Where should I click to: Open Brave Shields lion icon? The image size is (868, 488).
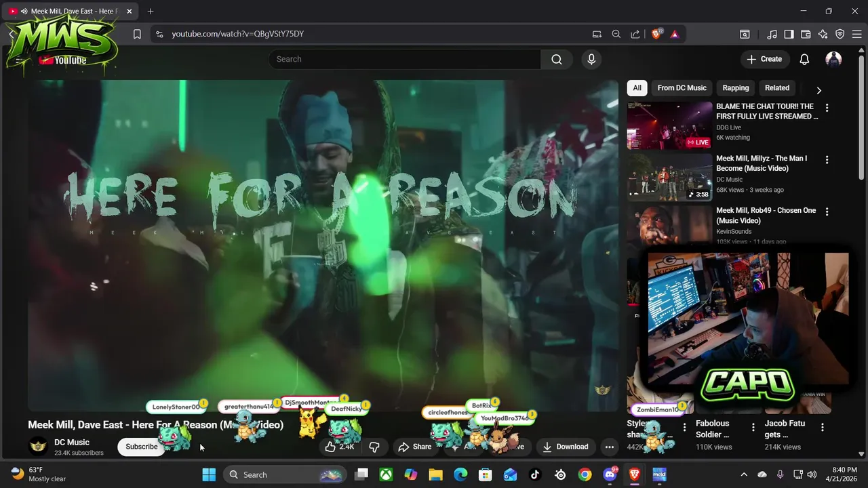click(x=656, y=34)
